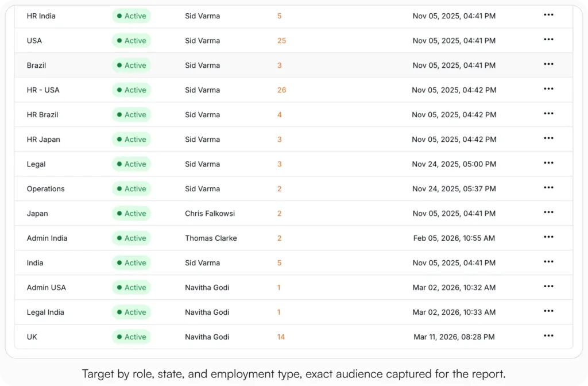The height and width of the screenshot is (386, 588).
Task: Select the HR - USA group name
Action: click(x=43, y=90)
